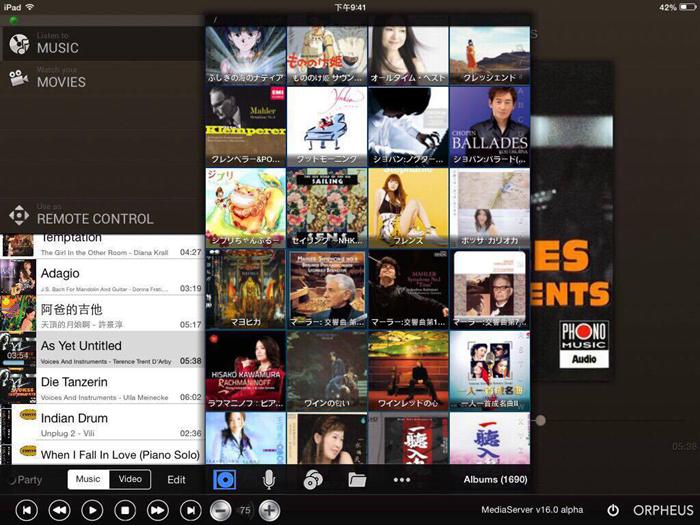Image resolution: width=700 pixels, height=525 pixels.
Task: Open the オールタイム・ベスト album
Action: (x=408, y=55)
